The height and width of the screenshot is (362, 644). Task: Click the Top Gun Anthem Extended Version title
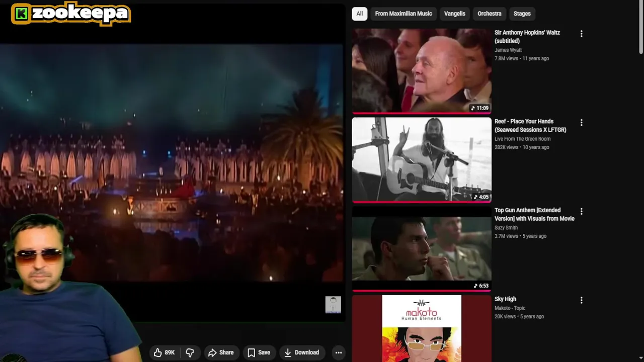pyautogui.click(x=534, y=214)
